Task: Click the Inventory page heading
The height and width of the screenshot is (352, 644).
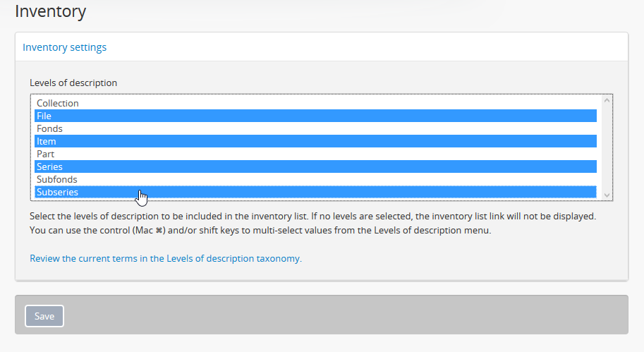Action: 51,12
